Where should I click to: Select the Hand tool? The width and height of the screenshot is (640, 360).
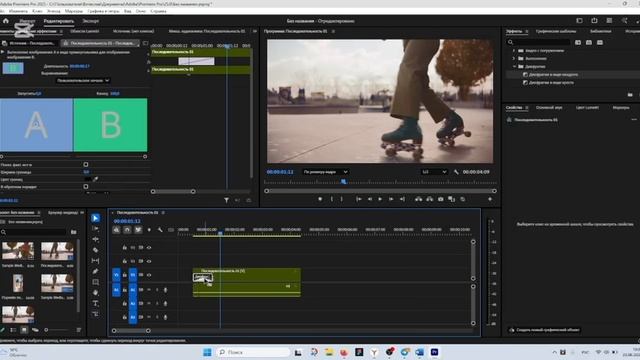(96, 293)
